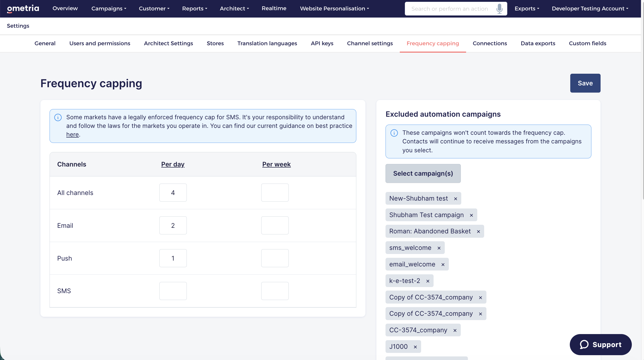The height and width of the screenshot is (360, 644).
Task: Click the Ometria logo
Action: click(x=23, y=8)
